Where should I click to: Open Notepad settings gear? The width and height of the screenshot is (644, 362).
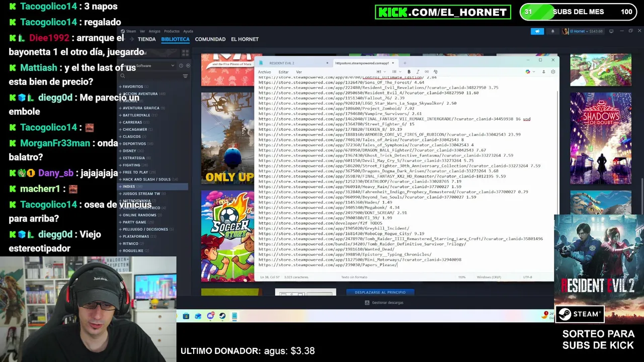(552, 72)
